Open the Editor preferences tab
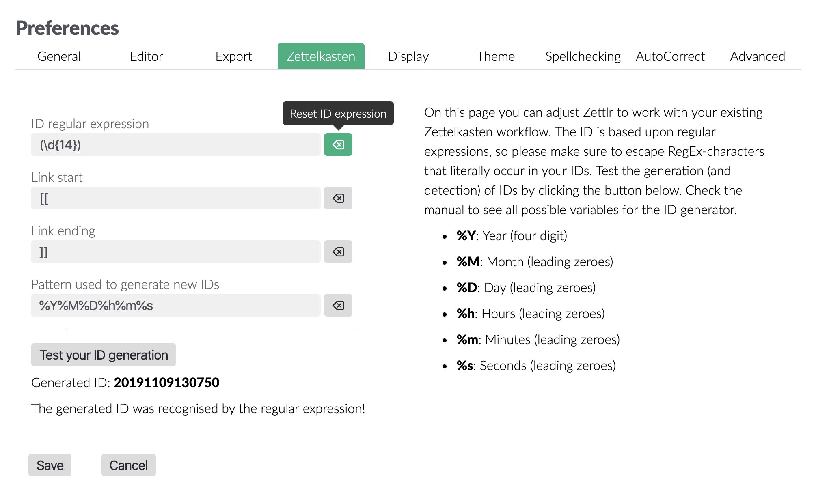 146,56
